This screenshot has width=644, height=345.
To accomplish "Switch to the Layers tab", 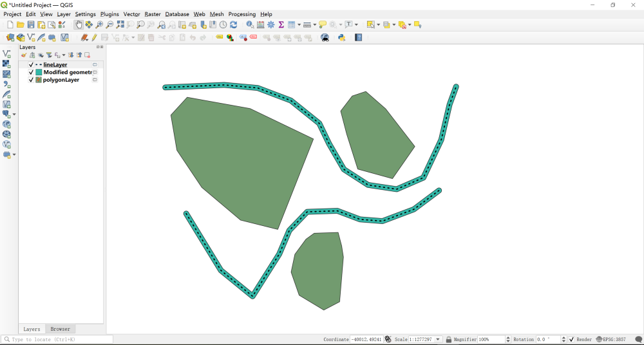I will coord(32,329).
